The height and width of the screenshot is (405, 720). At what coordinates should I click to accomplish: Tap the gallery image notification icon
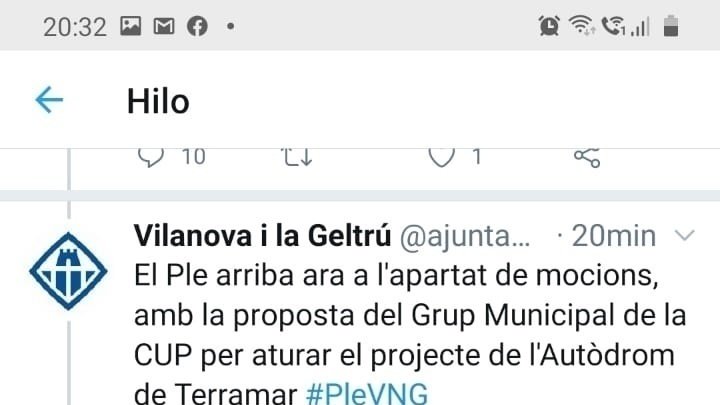(x=131, y=26)
